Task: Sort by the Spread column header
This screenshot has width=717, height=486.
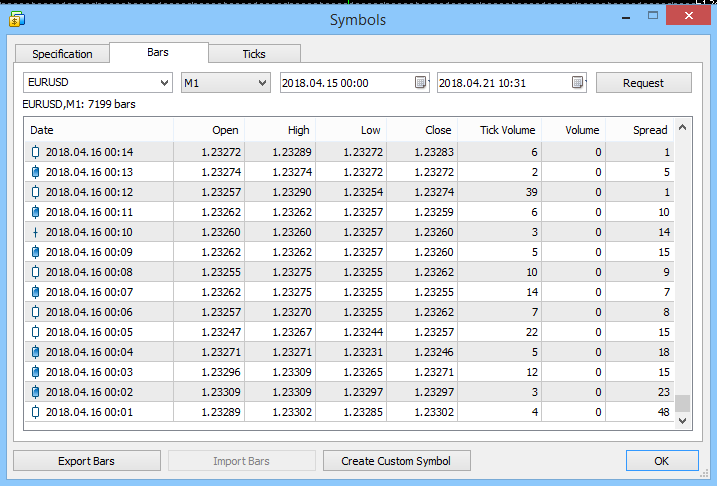Action: tap(640, 130)
